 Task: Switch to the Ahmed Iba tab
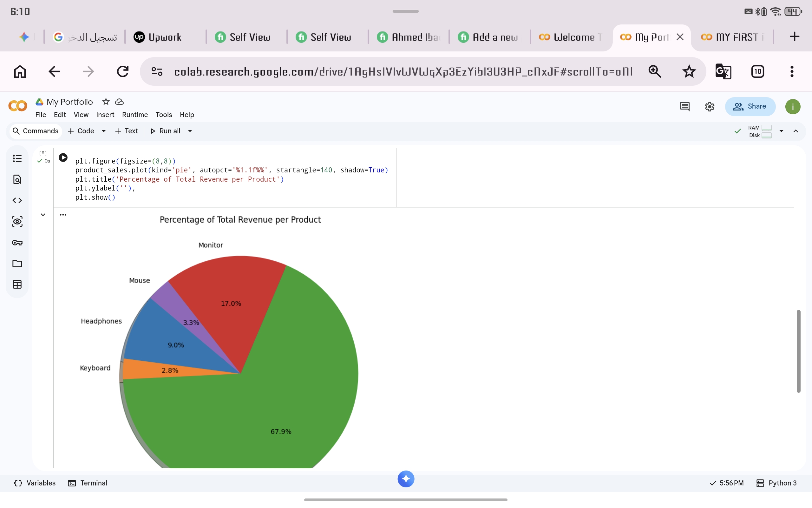click(409, 37)
